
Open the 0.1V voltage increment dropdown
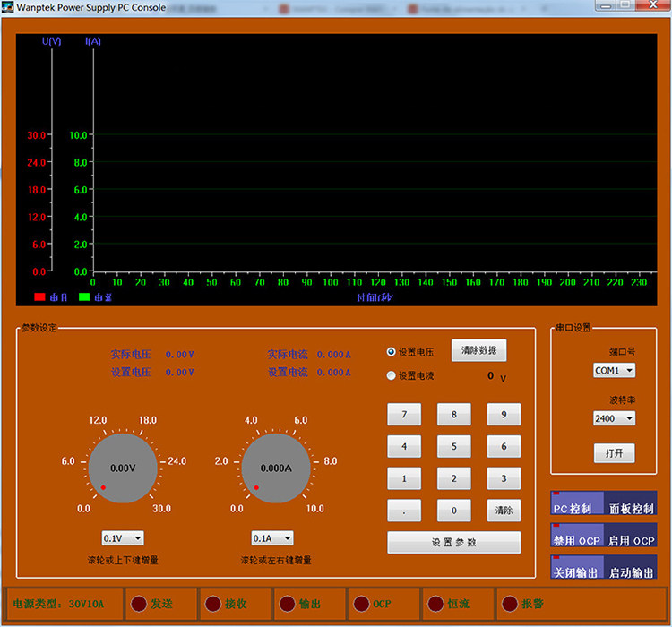123,538
